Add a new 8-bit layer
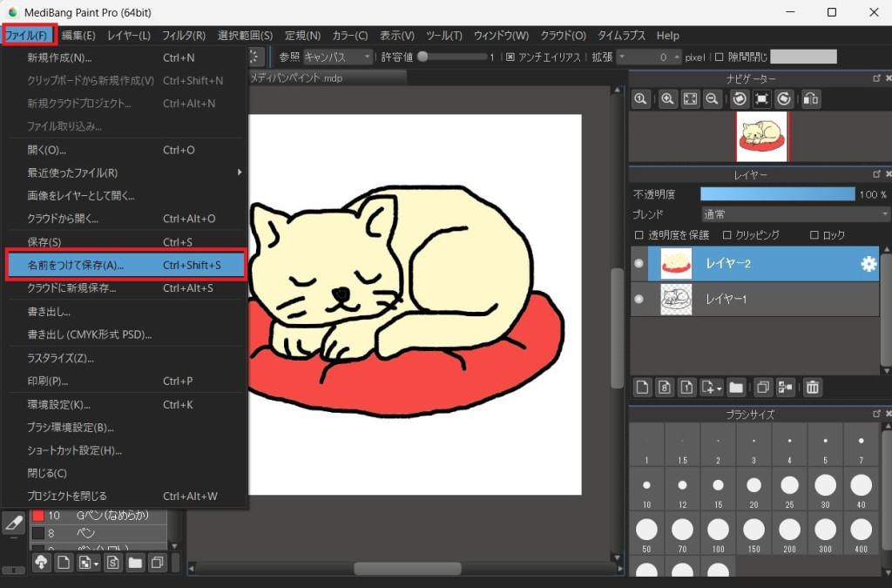This screenshot has height=588, width=892. tap(665, 388)
